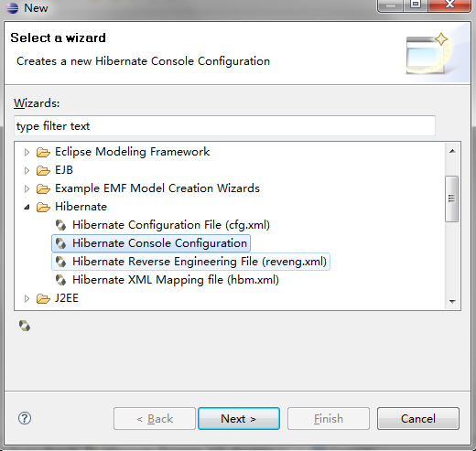Click the Eclipse Modeling Framework folder icon
The image size is (476, 451).
click(43, 152)
